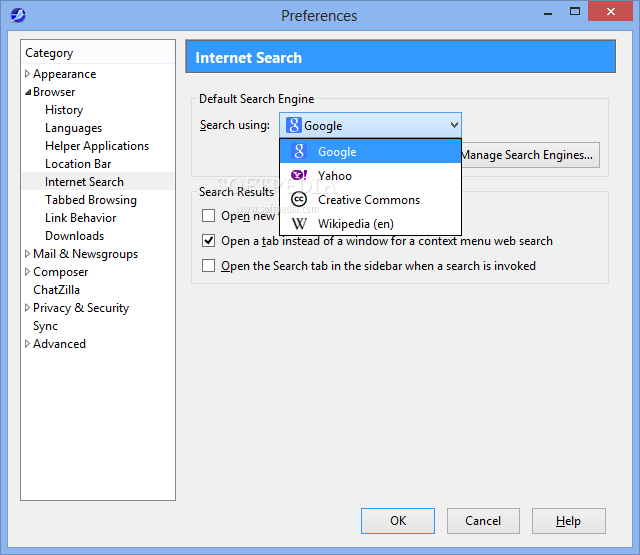This screenshot has height=555, width=640.
Task: Click the Creative Commons icon in the list
Action: pyautogui.click(x=299, y=199)
